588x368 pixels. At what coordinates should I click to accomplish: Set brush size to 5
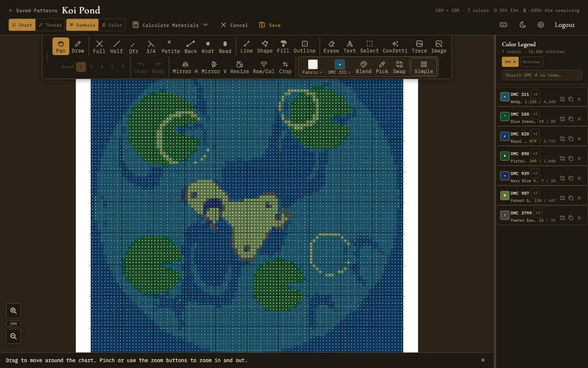[x=112, y=66]
